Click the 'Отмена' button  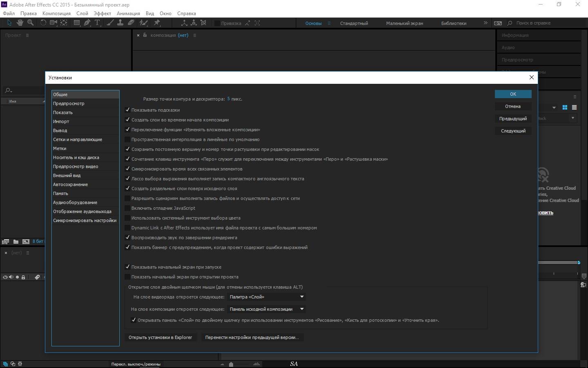[513, 106]
